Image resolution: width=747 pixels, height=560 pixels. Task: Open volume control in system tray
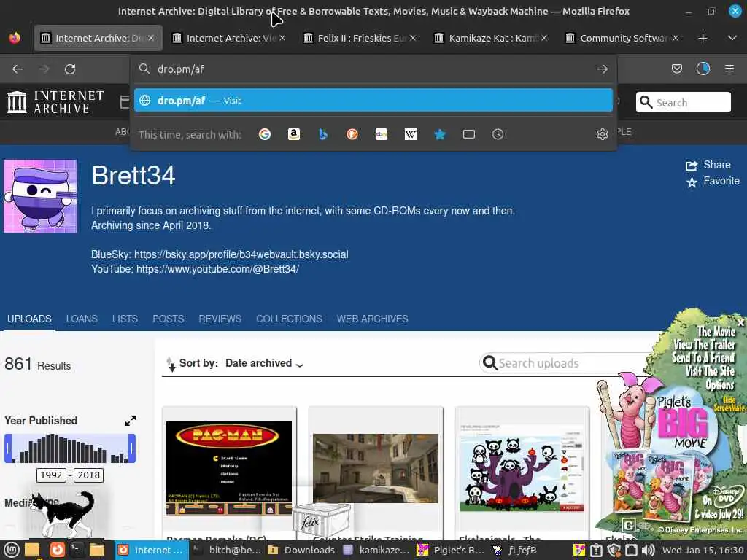tap(649, 550)
